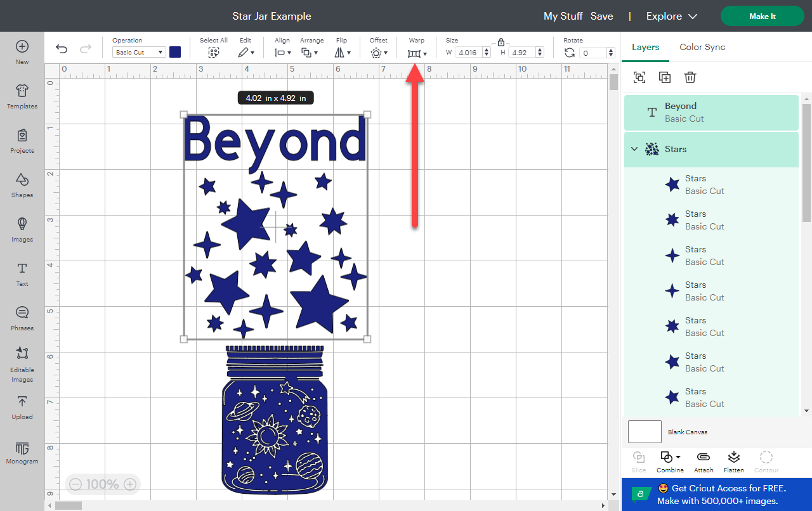
Task: Attach the selected layers
Action: point(703,461)
